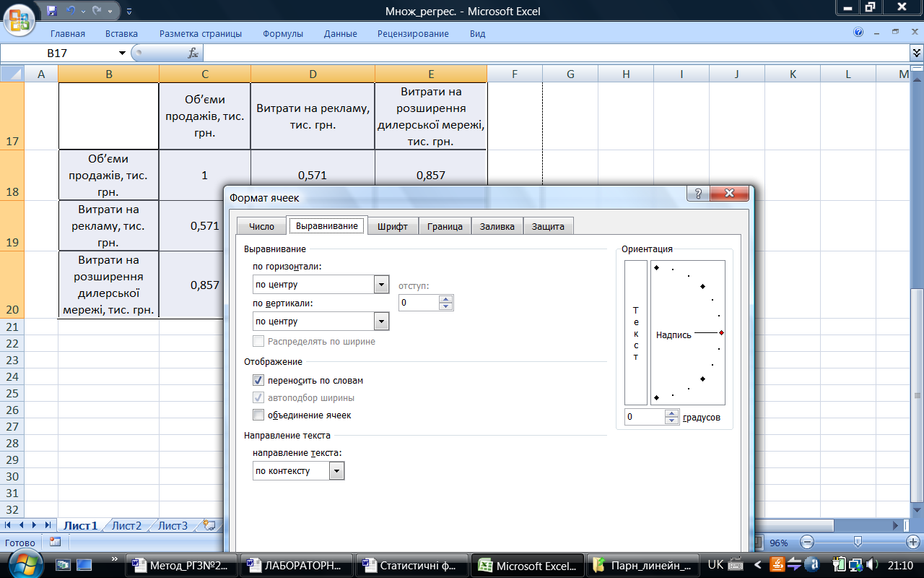Zoom out with minus button
Screen dimensions: 924x578
[x=807, y=543]
